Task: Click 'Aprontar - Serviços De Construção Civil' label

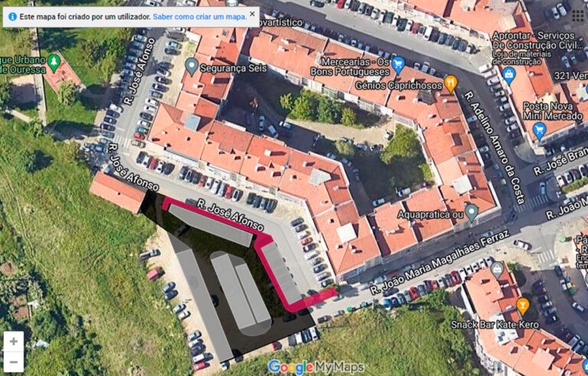Action: pos(538,41)
